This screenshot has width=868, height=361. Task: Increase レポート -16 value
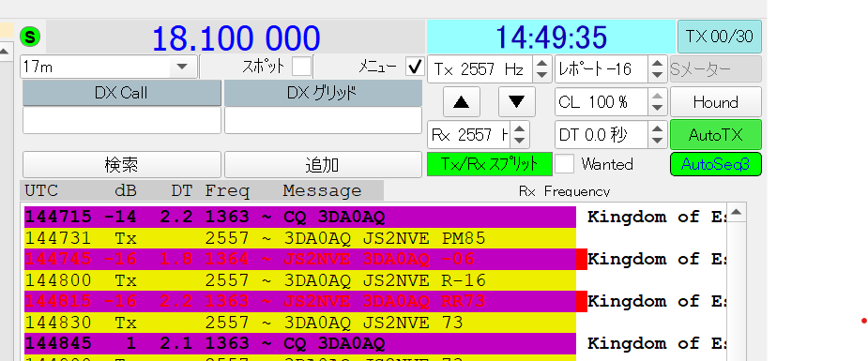click(657, 63)
